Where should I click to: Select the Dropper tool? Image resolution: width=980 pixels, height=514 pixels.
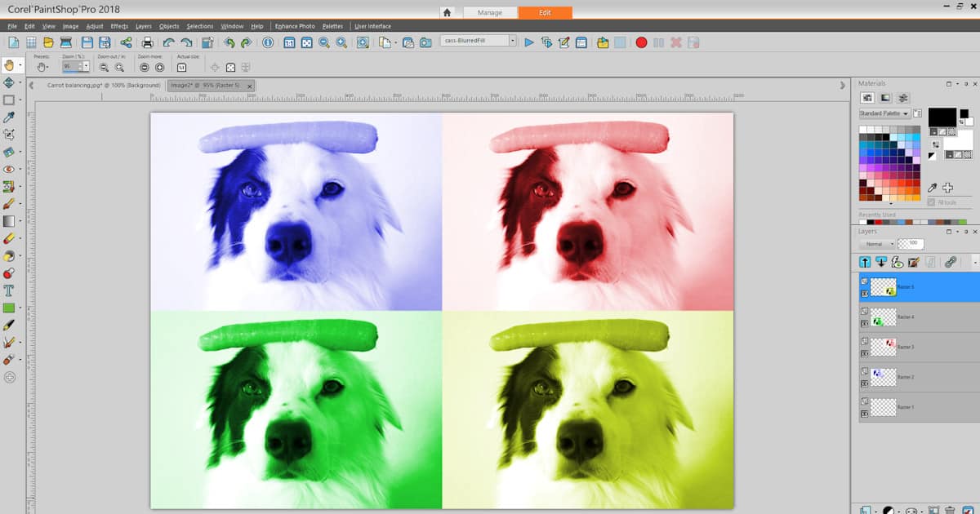pos(11,117)
